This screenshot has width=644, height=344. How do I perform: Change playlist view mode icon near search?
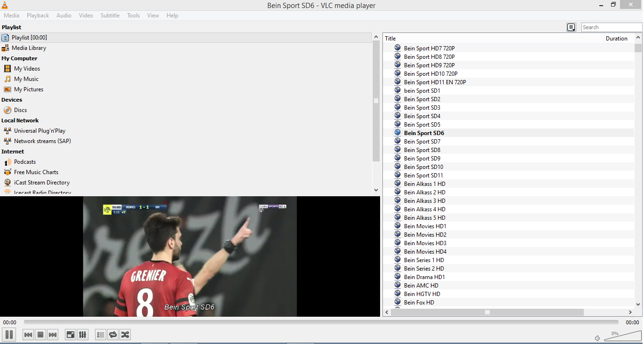coord(571,27)
